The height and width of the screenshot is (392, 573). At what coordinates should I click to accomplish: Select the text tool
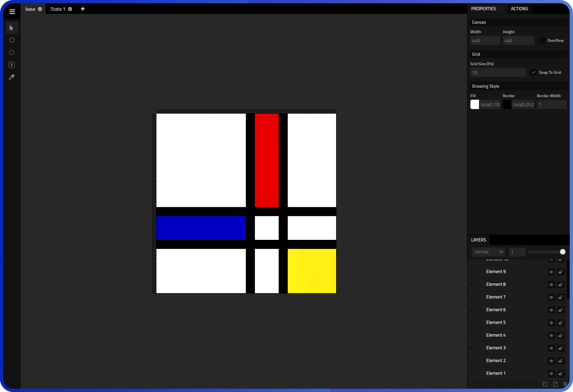tap(11, 65)
